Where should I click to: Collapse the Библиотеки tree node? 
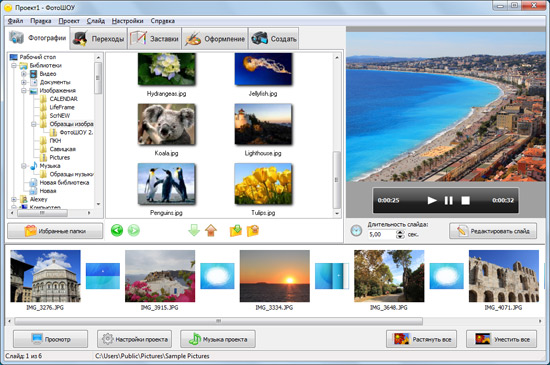(x=14, y=66)
